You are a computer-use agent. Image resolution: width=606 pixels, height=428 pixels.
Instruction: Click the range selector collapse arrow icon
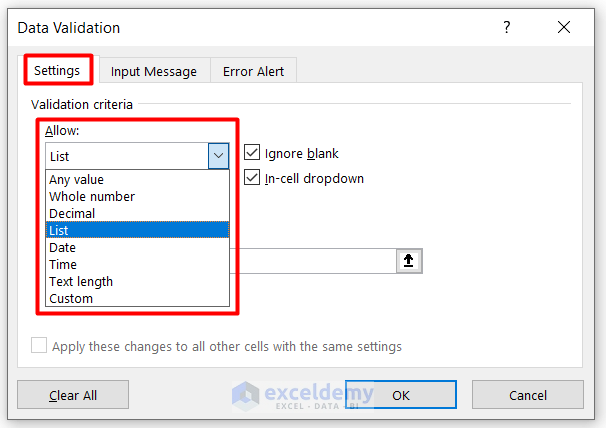point(410,260)
